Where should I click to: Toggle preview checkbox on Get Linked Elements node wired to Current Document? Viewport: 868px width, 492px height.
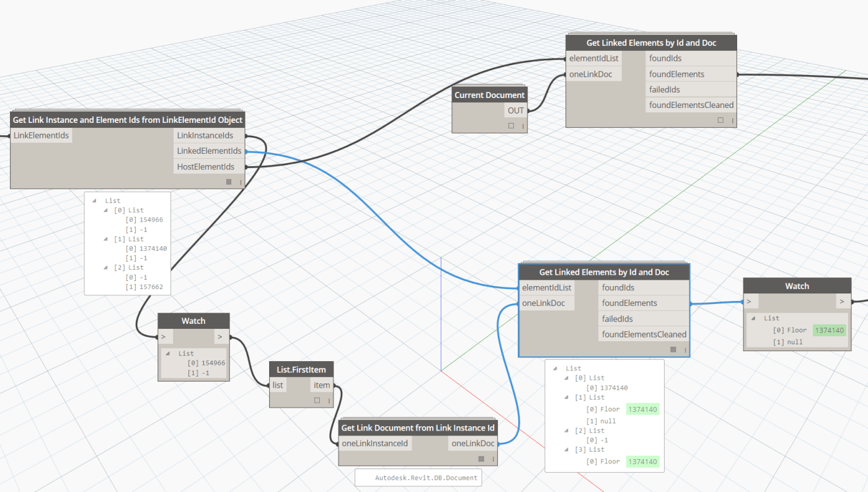pos(720,120)
